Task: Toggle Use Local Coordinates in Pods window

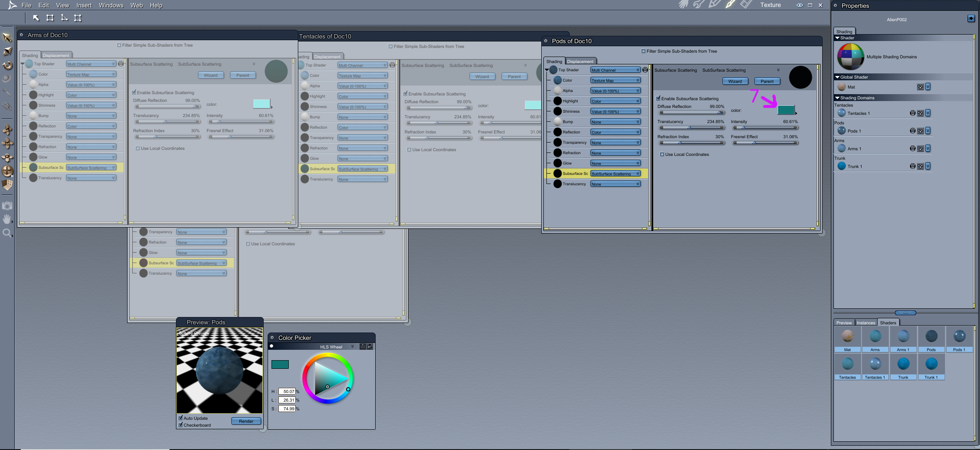Action: click(x=662, y=154)
